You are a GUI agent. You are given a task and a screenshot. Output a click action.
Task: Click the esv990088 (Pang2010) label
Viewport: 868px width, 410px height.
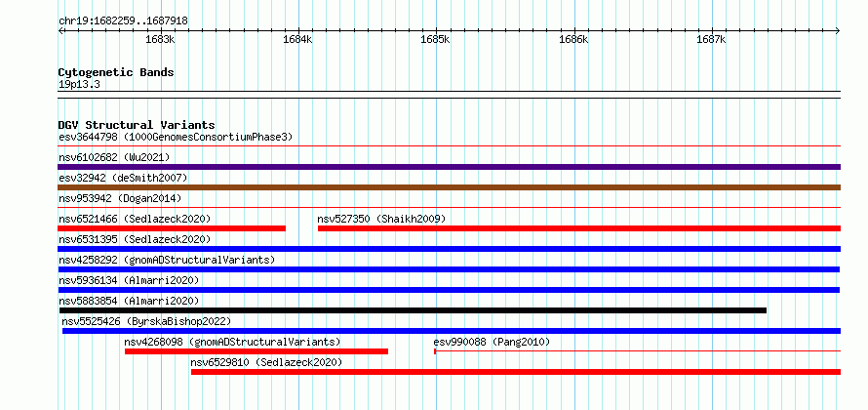492,342
